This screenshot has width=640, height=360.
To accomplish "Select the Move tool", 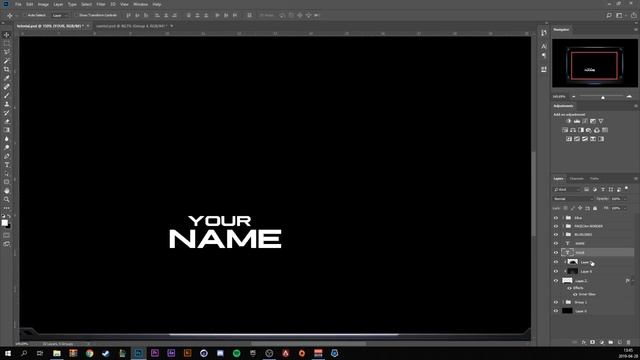I will tap(7, 35).
